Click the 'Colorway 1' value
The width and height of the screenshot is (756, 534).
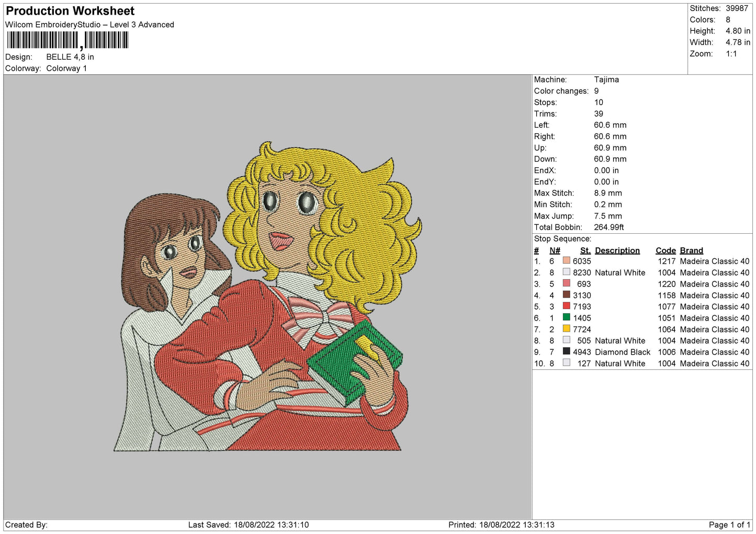[66, 69]
